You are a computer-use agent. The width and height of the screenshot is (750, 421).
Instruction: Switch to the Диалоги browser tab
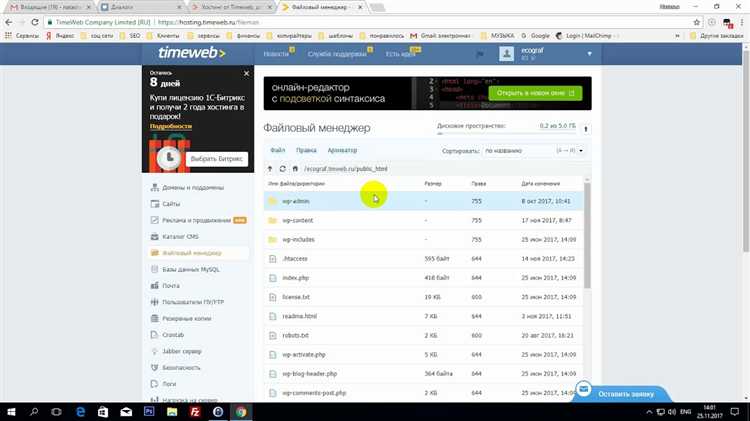[140, 7]
